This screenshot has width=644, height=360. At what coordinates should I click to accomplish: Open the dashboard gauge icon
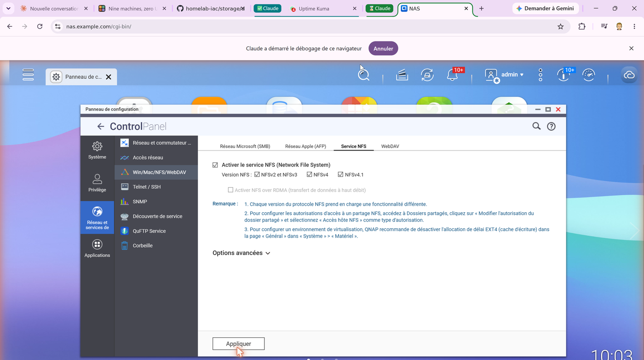point(589,75)
